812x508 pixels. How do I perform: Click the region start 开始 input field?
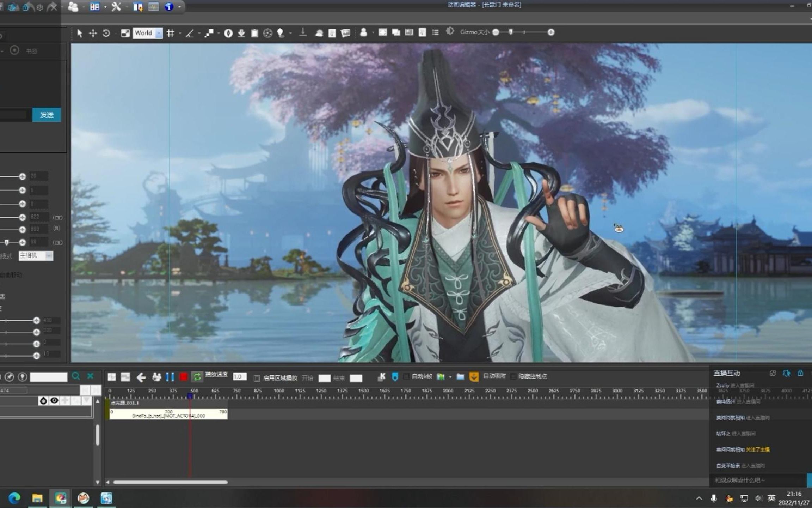pos(324,378)
